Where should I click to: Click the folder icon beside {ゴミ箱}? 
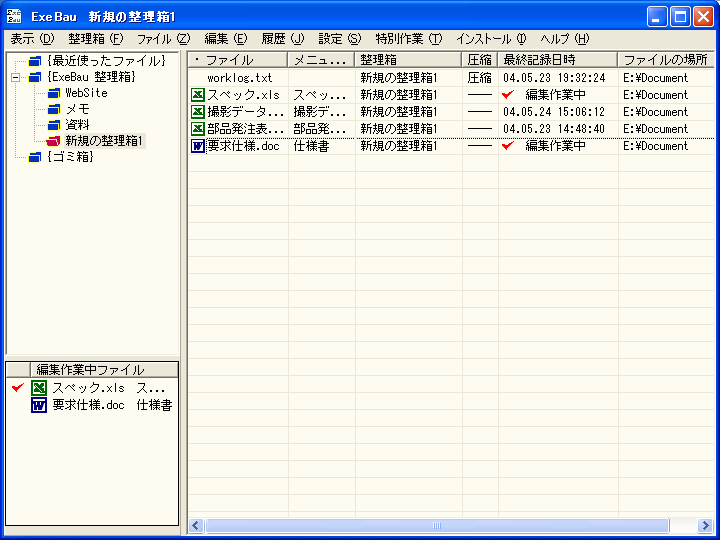(x=35, y=157)
